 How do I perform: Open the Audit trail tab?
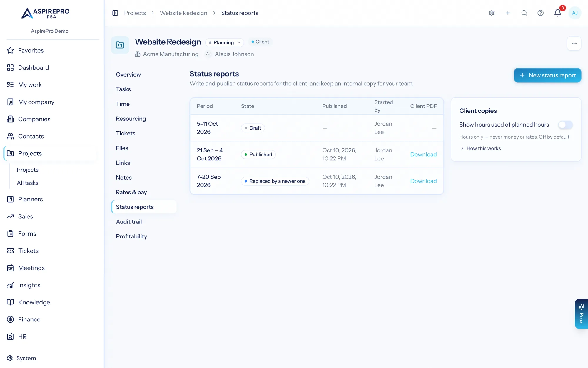144,222
